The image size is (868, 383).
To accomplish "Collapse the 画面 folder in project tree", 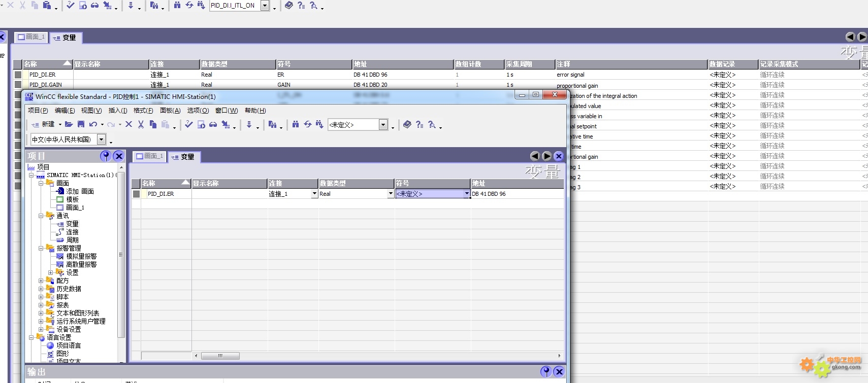I will [41, 183].
